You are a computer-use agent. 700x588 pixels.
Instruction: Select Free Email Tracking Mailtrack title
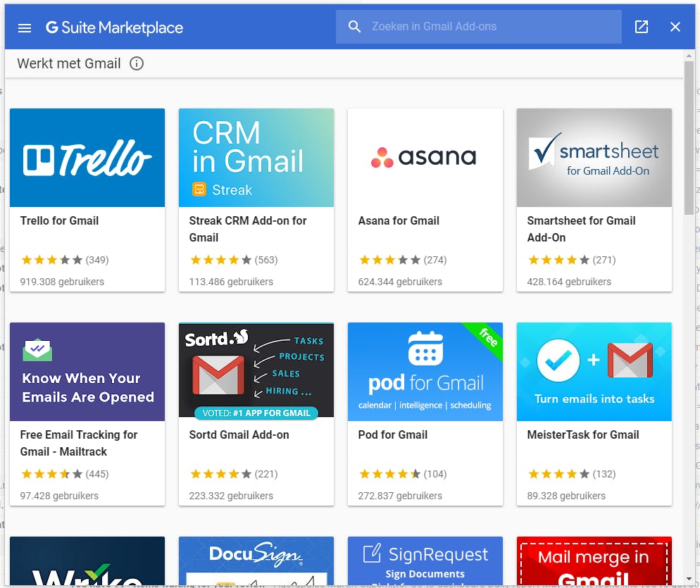79,443
